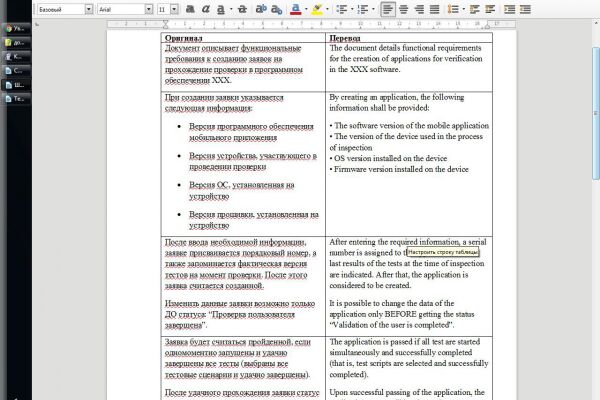600x400 pixels.
Task: Apply the red font color
Action: (296, 9)
